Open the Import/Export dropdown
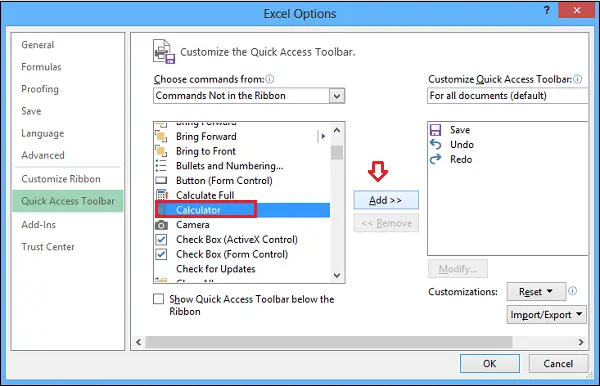Image resolution: width=600 pixels, height=386 pixels. click(546, 315)
